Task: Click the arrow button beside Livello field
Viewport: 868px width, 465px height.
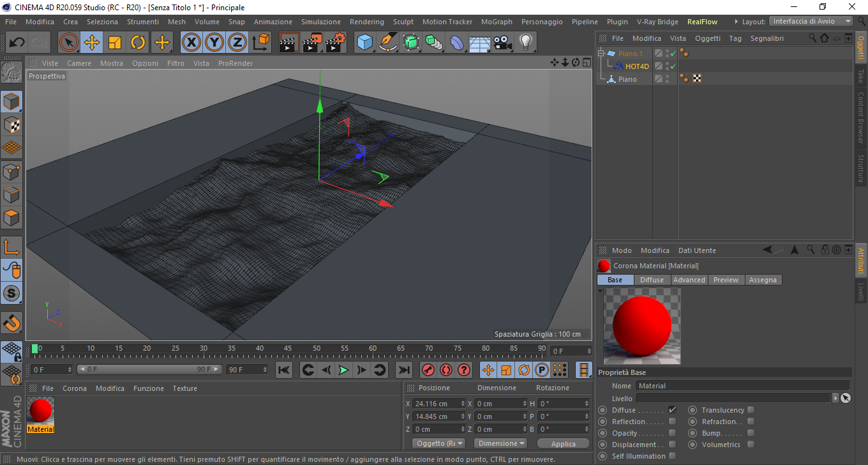Action: [x=835, y=398]
